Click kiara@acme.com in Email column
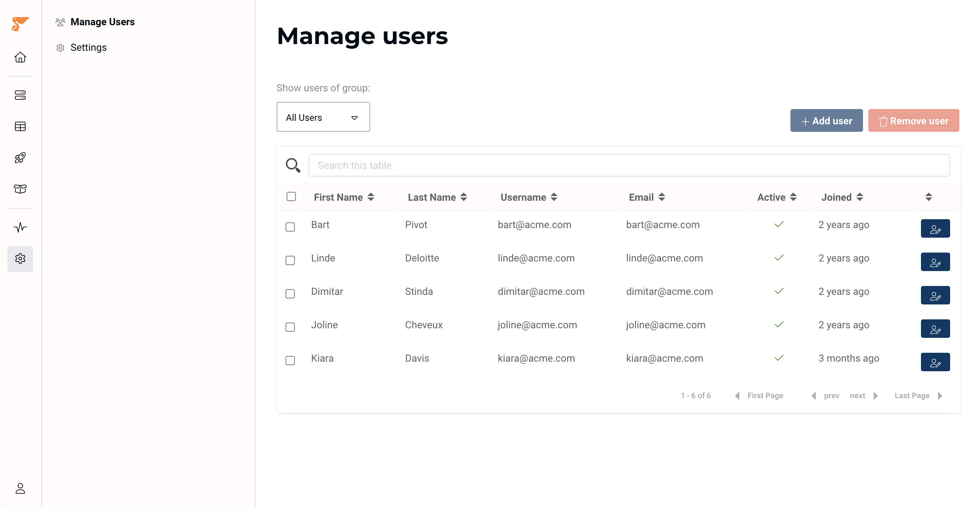The image size is (980, 508). pos(664,359)
